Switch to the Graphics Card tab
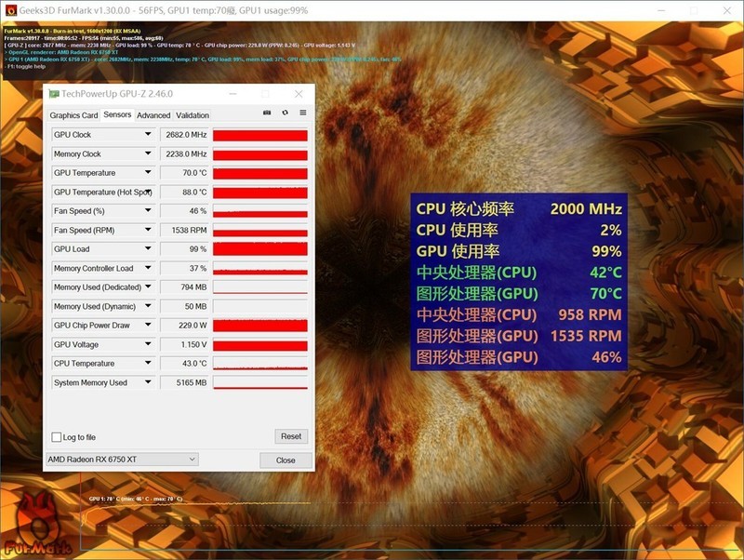The image size is (744, 560). 73,115
